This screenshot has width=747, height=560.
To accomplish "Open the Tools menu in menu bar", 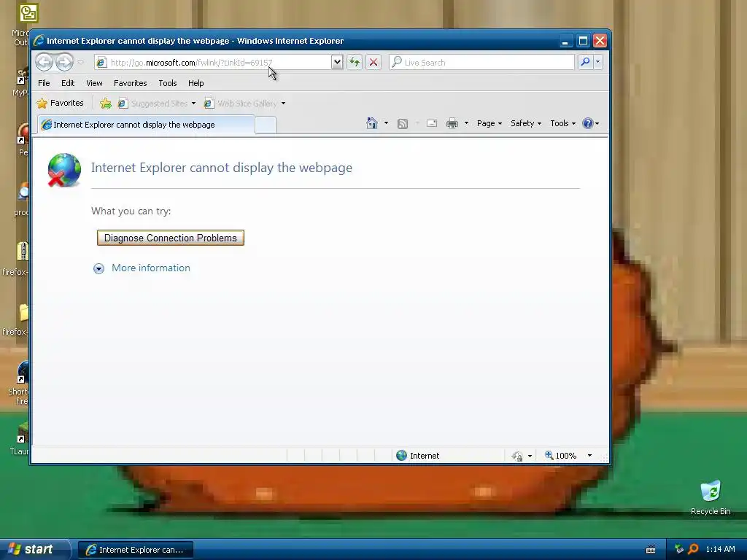I will (168, 83).
